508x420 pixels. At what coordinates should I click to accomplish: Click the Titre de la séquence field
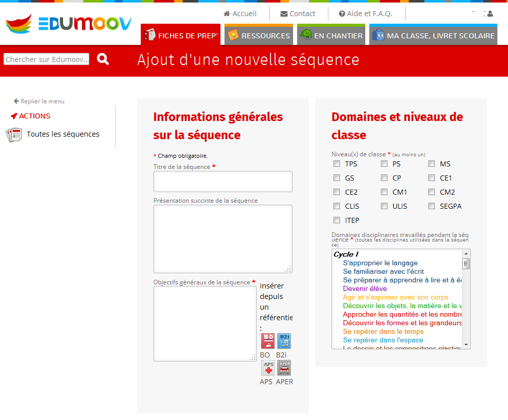[222, 182]
